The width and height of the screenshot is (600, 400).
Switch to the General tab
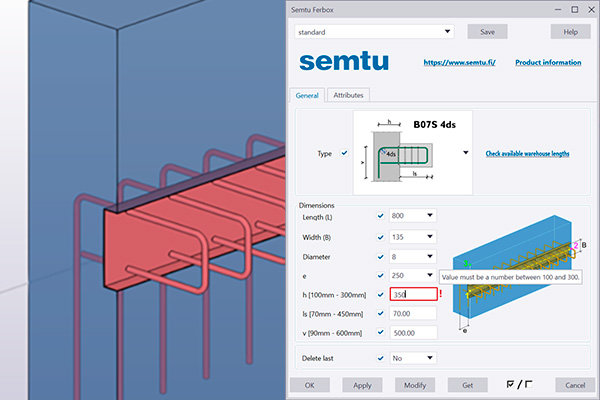click(x=307, y=95)
